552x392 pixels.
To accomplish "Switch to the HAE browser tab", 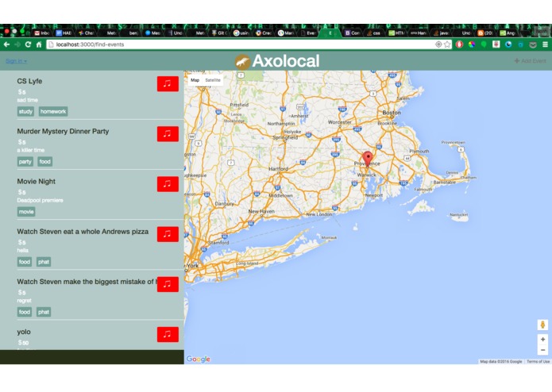I will [x=64, y=33].
